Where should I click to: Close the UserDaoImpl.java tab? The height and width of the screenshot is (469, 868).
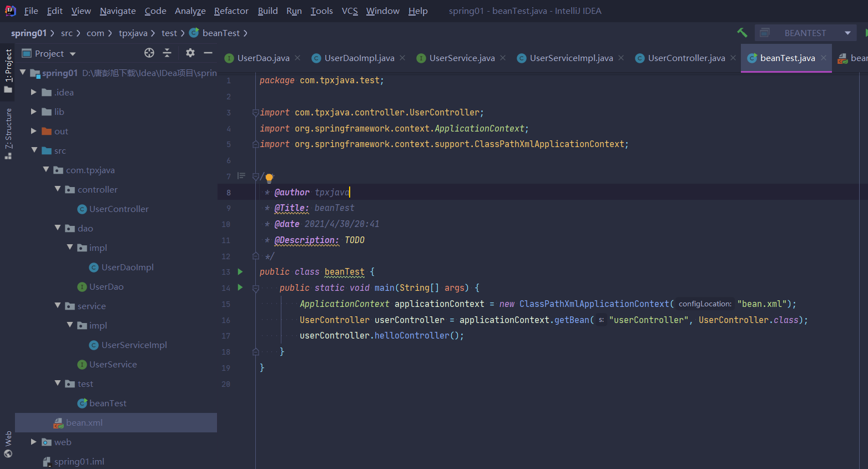click(x=402, y=58)
